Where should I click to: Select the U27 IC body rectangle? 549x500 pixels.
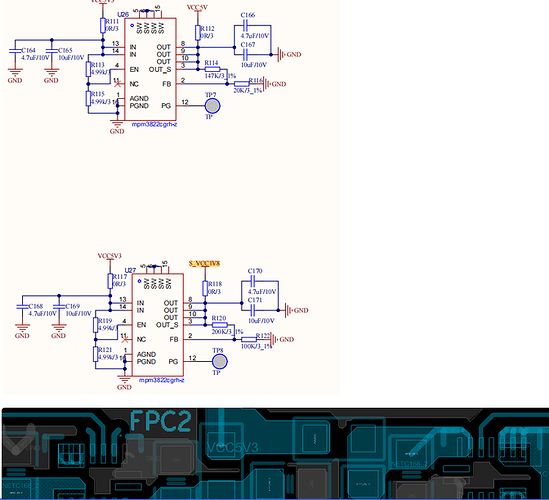click(158, 325)
